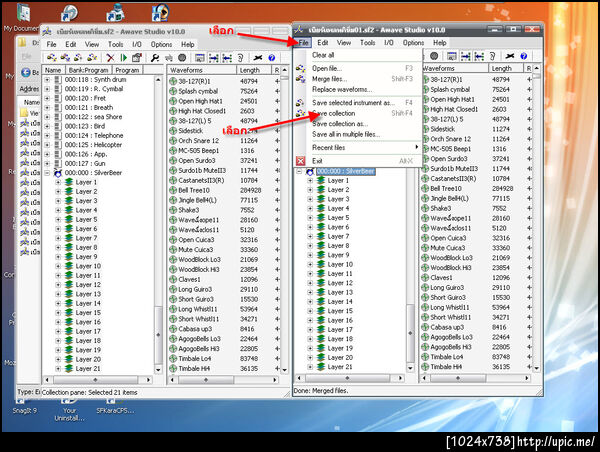The height and width of the screenshot is (452, 600).
Task: Click round record icon in left toolbar
Action: (x=182, y=58)
